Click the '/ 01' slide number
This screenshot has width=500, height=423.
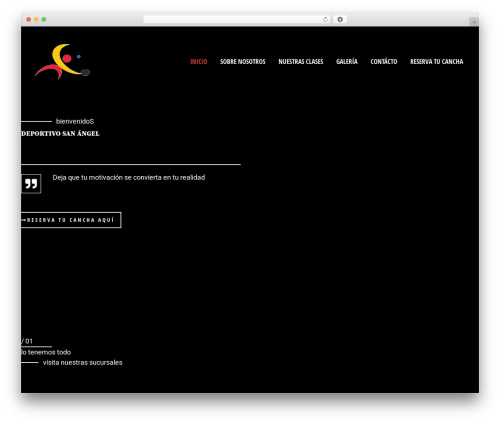click(x=27, y=341)
